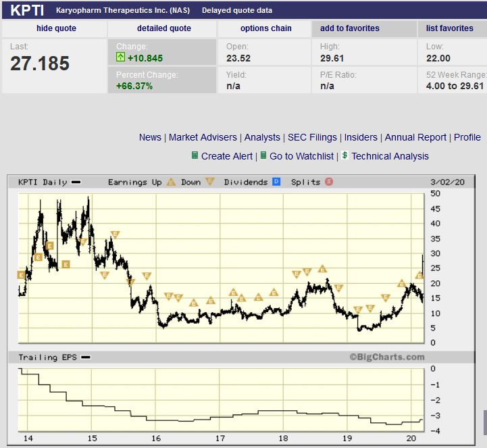Open the Insiders link
The height and width of the screenshot is (448, 487).
pyautogui.click(x=361, y=137)
